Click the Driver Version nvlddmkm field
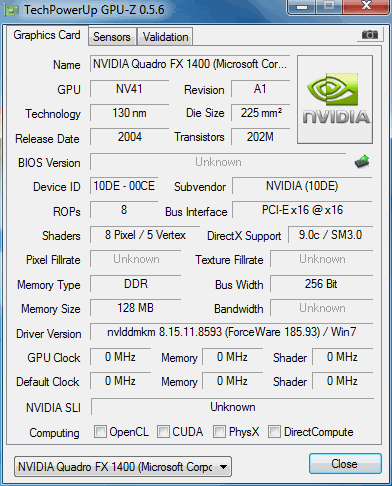The width and height of the screenshot is (392, 486). coord(232,332)
